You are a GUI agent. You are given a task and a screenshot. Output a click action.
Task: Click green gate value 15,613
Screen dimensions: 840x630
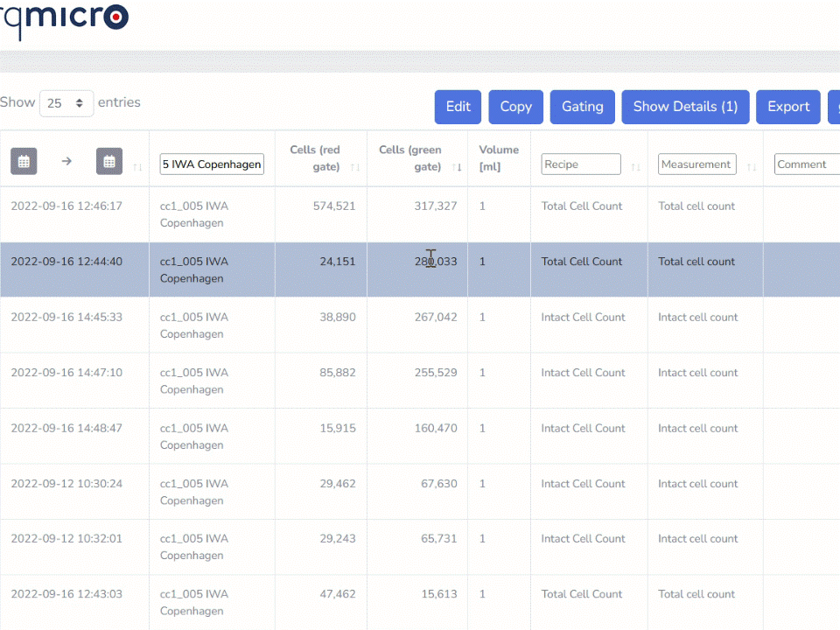pyautogui.click(x=438, y=594)
